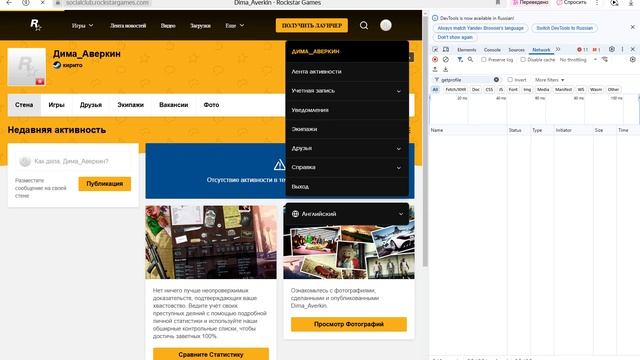Click the Просмотр Фотографий button
Viewport: 640px width, 360px height.
click(x=349, y=324)
